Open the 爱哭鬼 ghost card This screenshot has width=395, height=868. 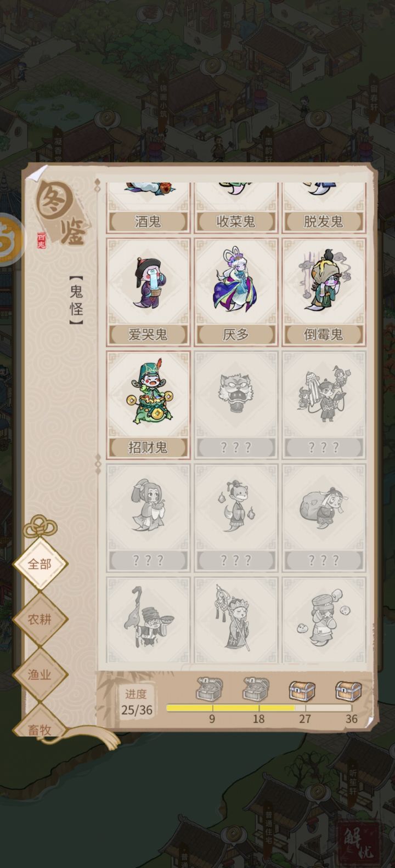pos(148,292)
